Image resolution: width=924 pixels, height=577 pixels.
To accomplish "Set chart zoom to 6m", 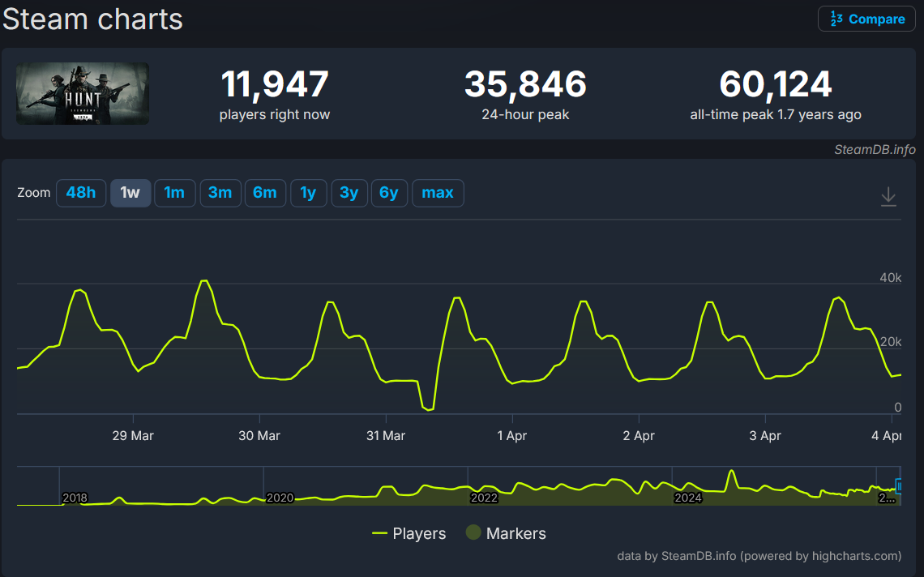I will pos(265,193).
